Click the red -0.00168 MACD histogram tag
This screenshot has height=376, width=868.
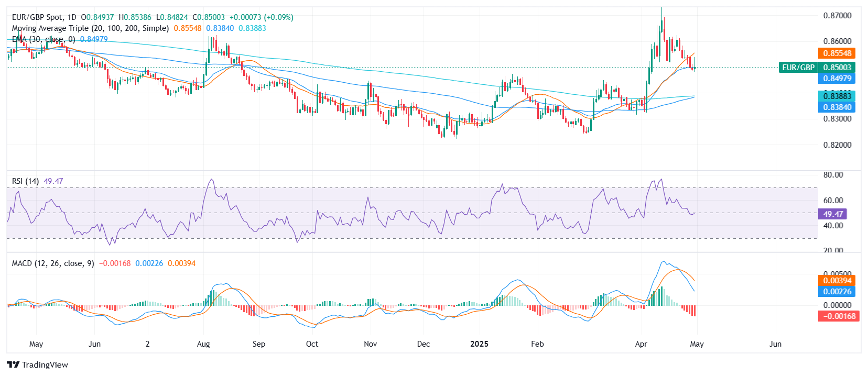838,316
